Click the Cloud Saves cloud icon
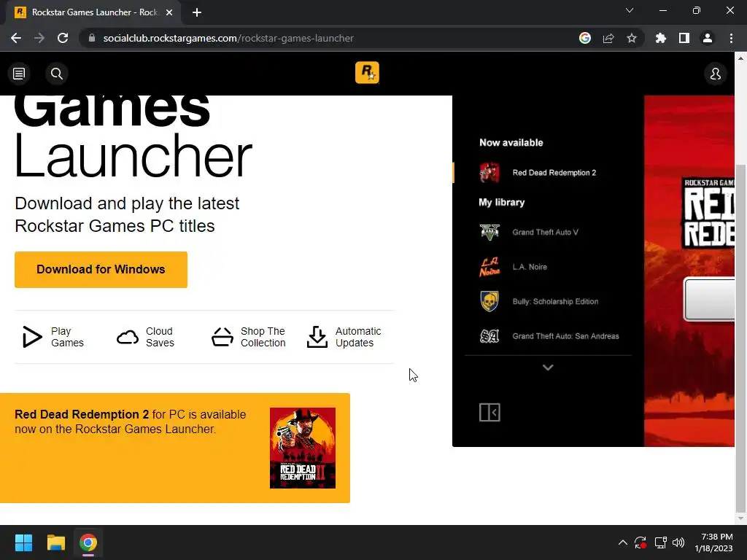This screenshot has height=560, width=747. click(127, 337)
